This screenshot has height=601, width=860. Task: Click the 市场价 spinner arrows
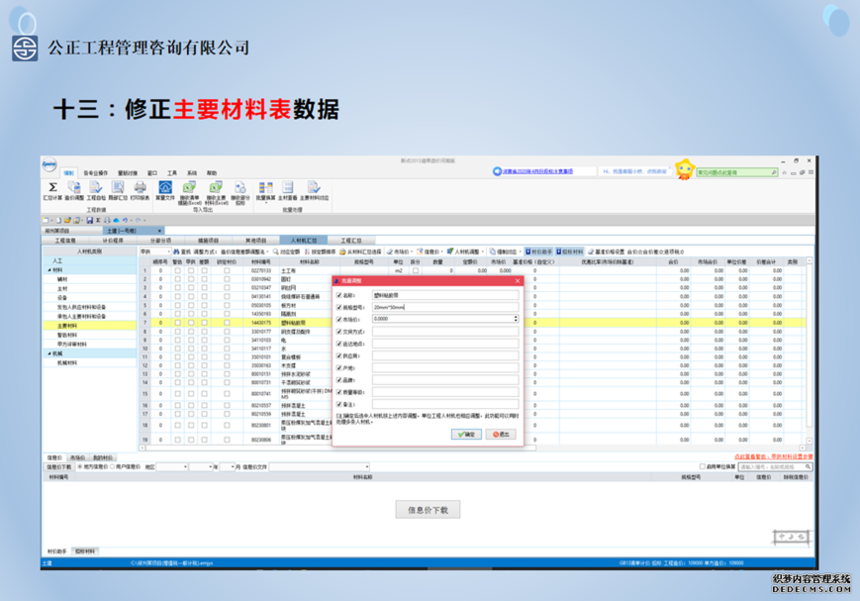(516, 319)
